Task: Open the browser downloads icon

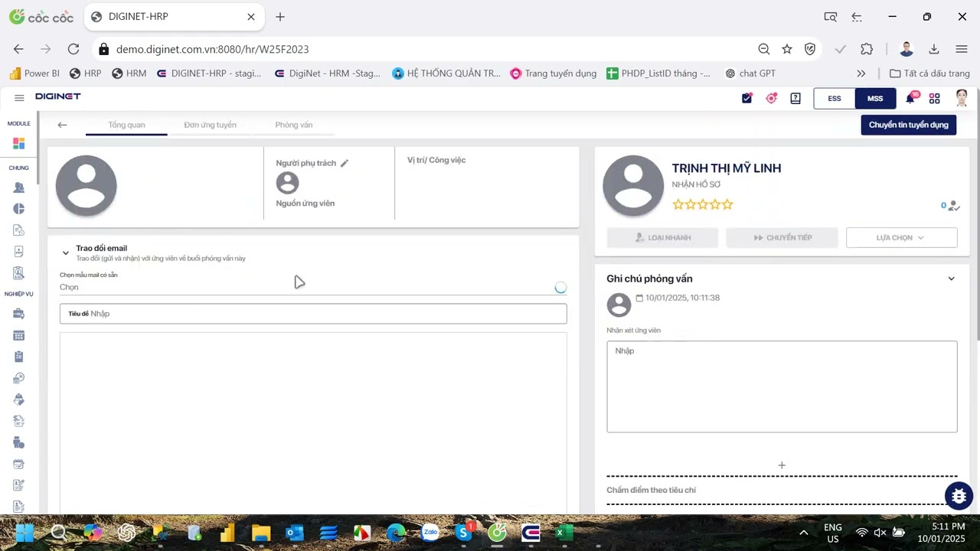Action: pyautogui.click(x=934, y=49)
